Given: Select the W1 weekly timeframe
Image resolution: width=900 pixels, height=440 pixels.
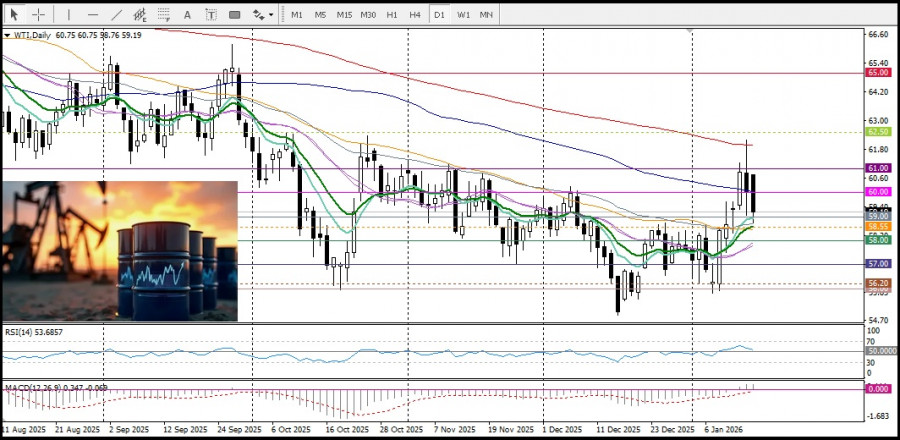Looking at the screenshot, I should tap(463, 15).
